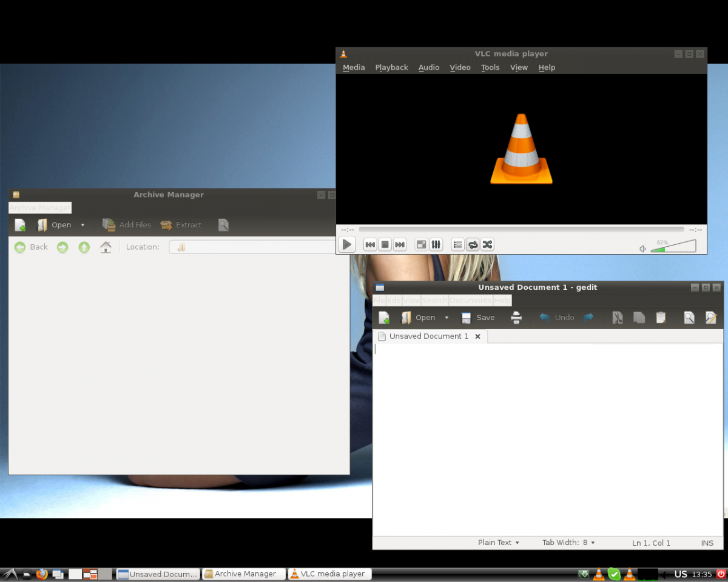Viewport: 728px width, 582px height.
Task: Open the Media menu in VLC
Action: point(354,67)
